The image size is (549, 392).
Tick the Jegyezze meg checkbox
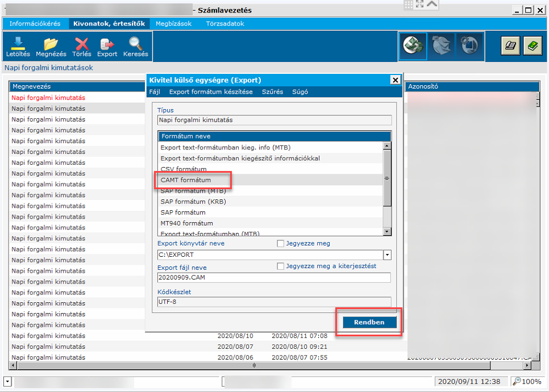click(x=280, y=244)
